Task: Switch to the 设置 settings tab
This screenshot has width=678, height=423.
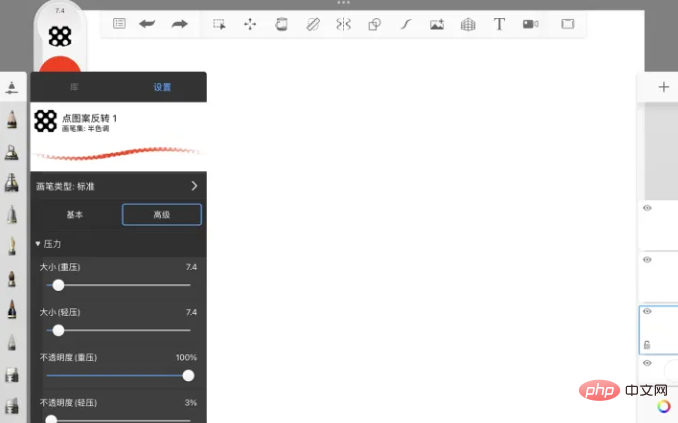Action: point(162,87)
